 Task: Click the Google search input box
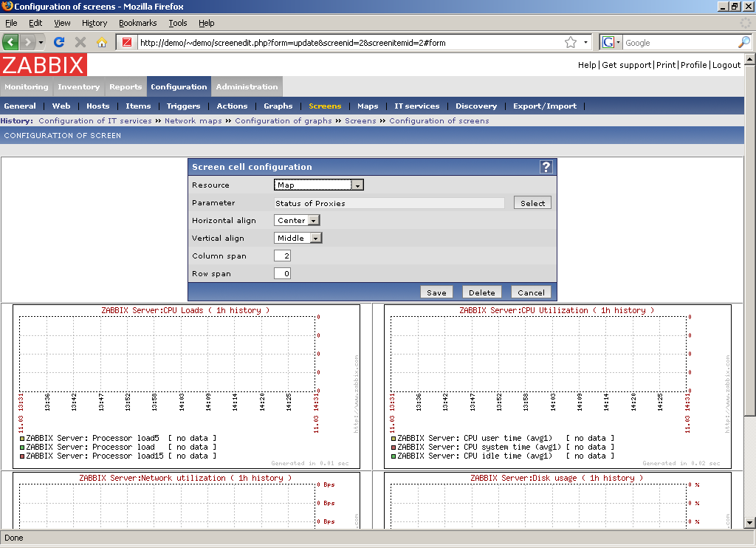[x=680, y=42]
